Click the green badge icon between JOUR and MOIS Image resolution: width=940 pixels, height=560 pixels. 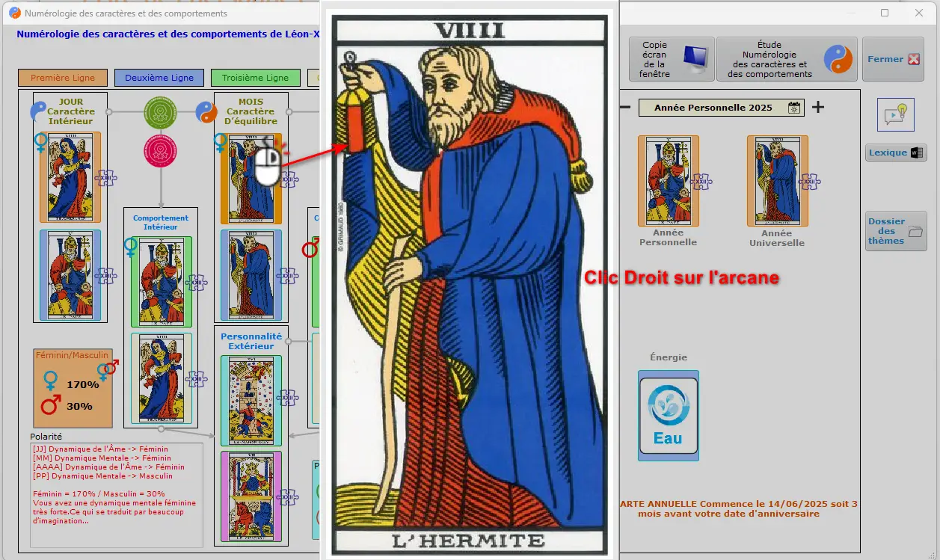point(160,112)
